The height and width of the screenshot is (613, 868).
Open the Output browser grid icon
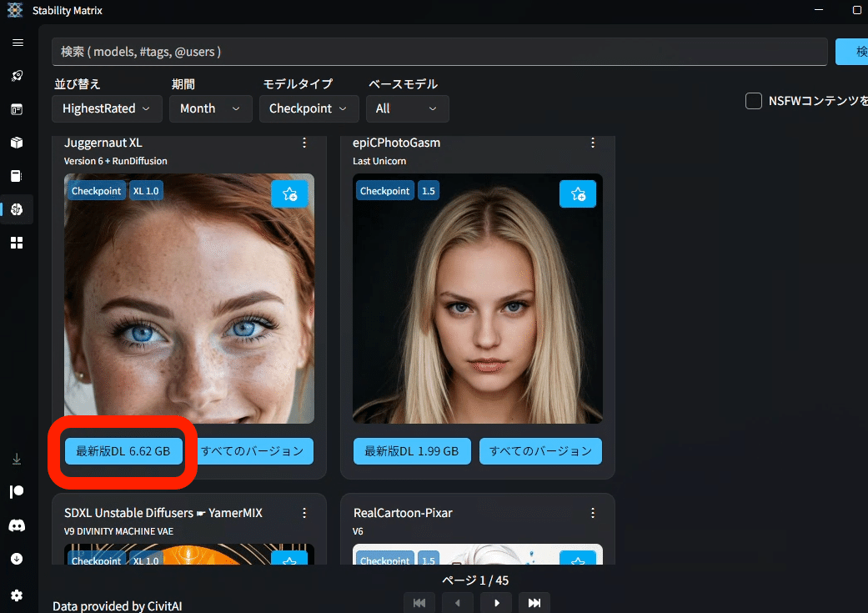point(18,243)
